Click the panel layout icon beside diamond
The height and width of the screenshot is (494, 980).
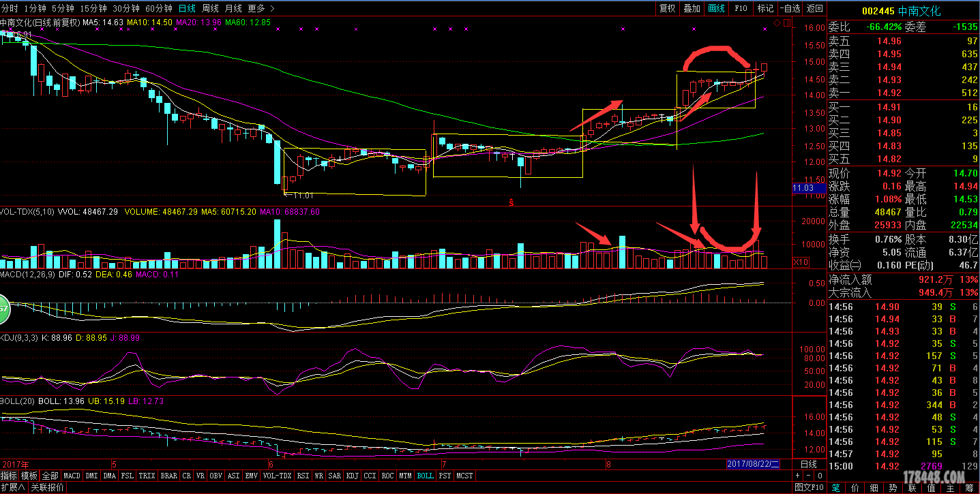788,23
